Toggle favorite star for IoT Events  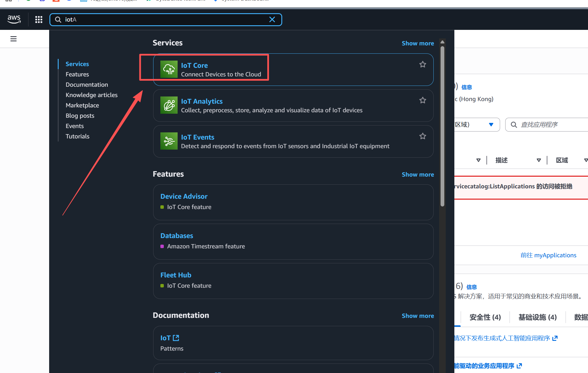422,136
